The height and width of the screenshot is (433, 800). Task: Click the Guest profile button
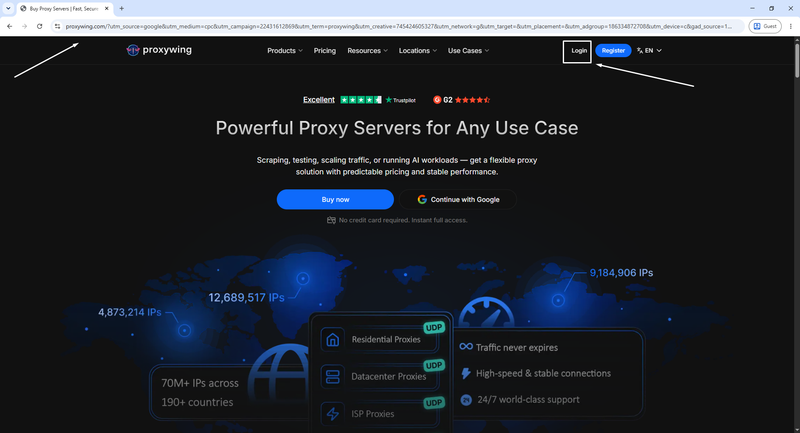tap(765, 26)
